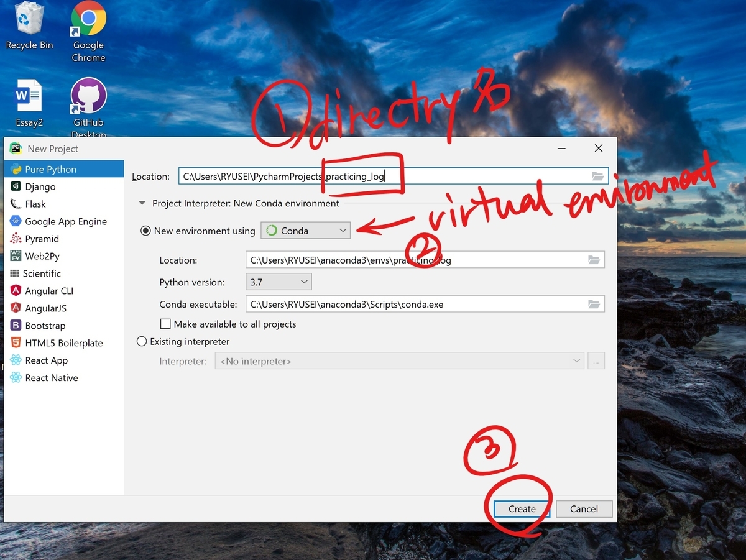Select the AngularJS project type
The height and width of the screenshot is (560, 746).
coord(64,308)
